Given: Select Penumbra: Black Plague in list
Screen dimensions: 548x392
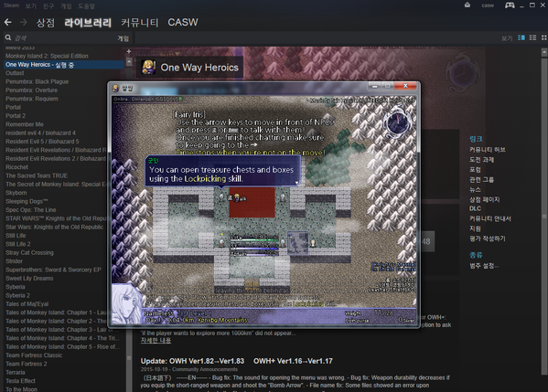Looking at the screenshot, I should [x=37, y=81].
